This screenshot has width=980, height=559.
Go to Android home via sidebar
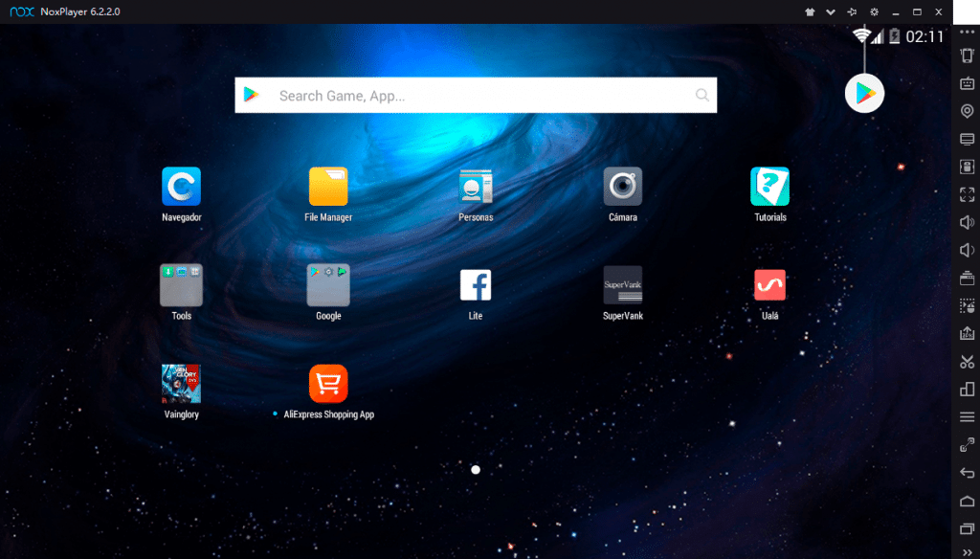(967, 501)
